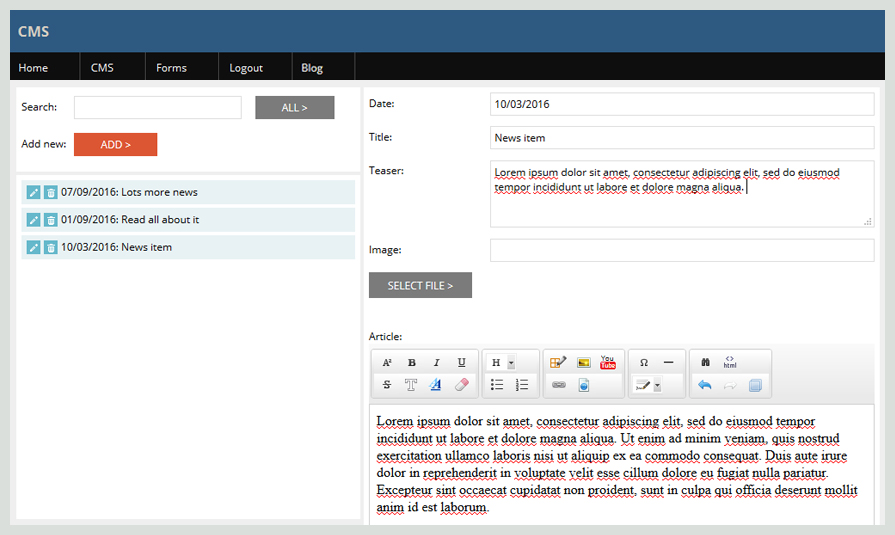The height and width of the screenshot is (535, 895).
Task: Clear formatting with the eraser icon
Action: (461, 385)
